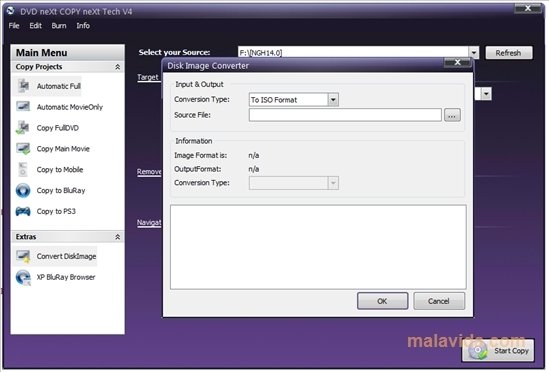Click the app logo in title bar

click(x=11, y=11)
